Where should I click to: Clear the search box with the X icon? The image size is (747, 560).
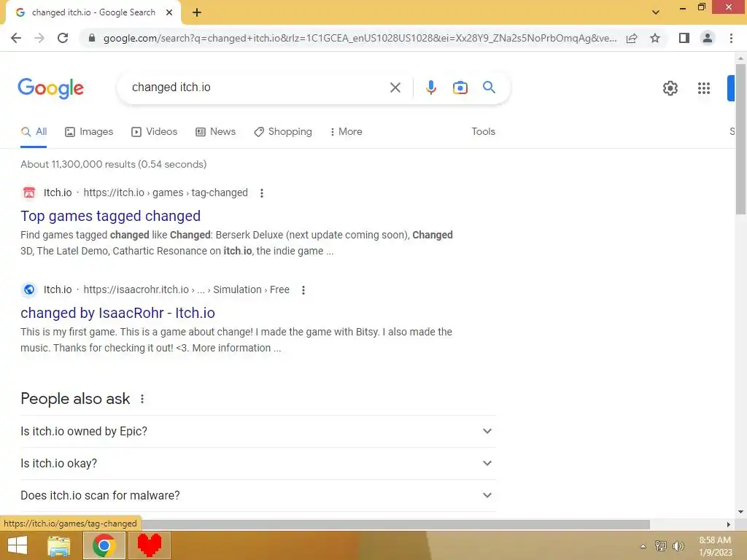click(x=395, y=87)
